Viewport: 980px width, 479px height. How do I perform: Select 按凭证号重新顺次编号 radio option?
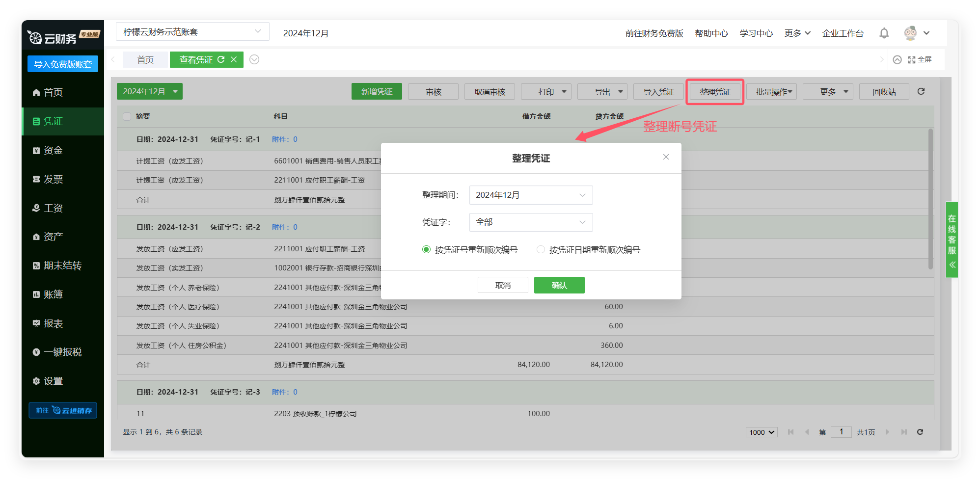pyautogui.click(x=426, y=250)
